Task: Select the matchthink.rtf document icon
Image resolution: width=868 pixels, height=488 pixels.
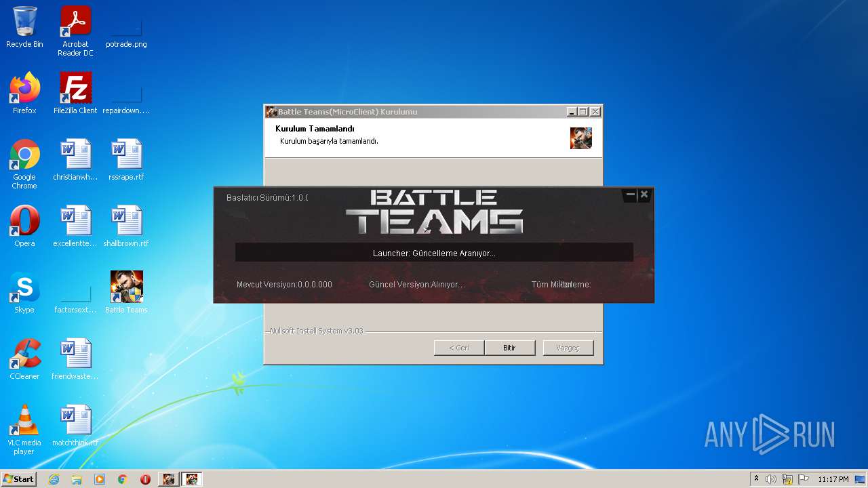Action: click(75, 426)
